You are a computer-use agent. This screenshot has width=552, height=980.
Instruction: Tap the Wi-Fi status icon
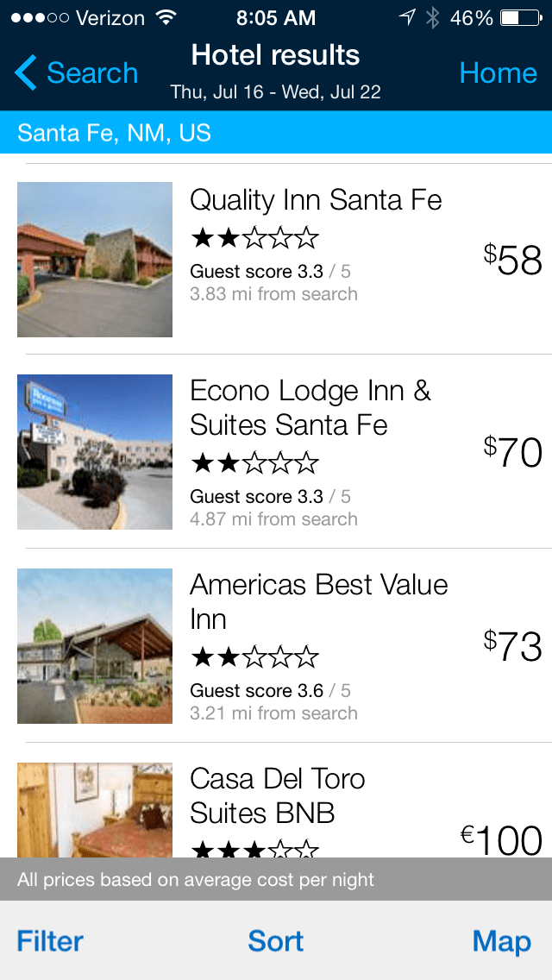click(166, 17)
